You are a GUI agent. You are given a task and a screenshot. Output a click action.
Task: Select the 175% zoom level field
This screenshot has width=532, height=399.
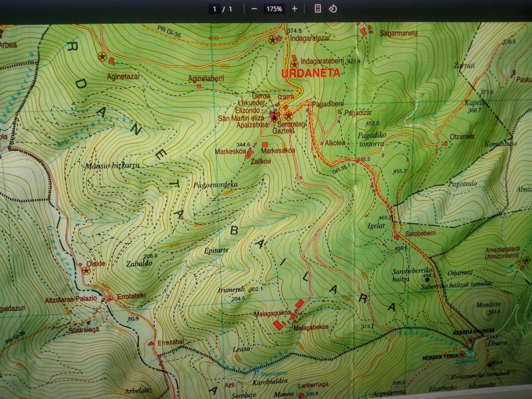pyautogui.click(x=274, y=9)
